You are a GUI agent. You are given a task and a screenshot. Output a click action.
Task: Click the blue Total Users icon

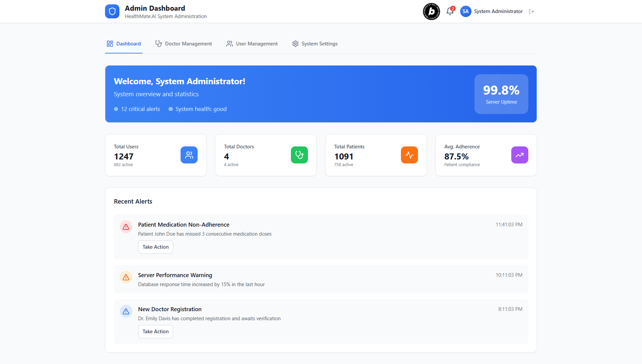(x=189, y=155)
